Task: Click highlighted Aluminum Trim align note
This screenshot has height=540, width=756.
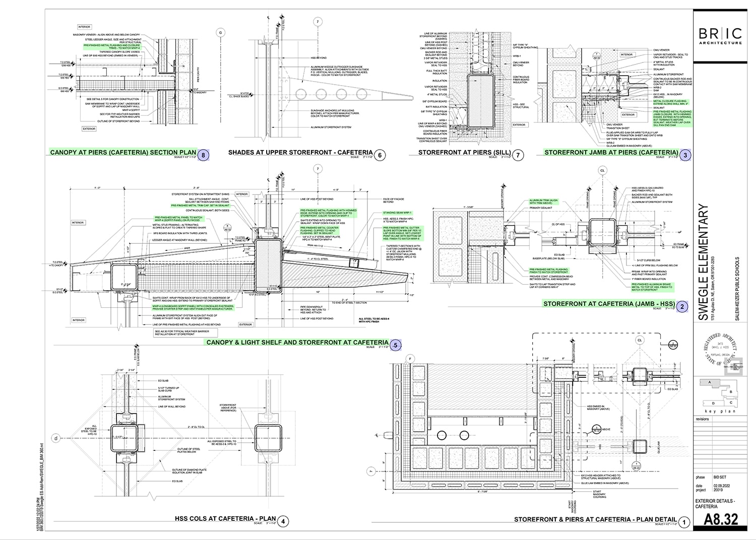Action: click(543, 201)
